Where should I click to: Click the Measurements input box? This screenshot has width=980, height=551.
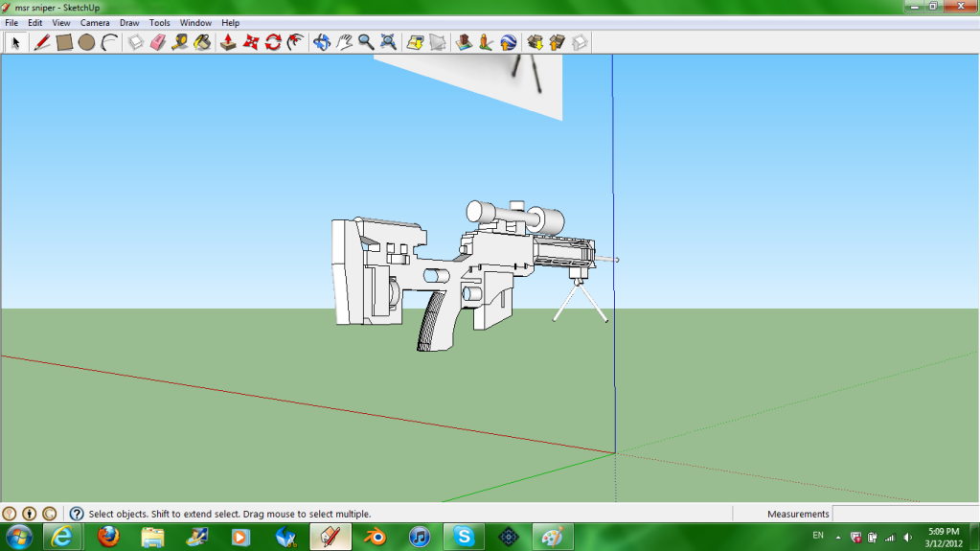click(903, 514)
